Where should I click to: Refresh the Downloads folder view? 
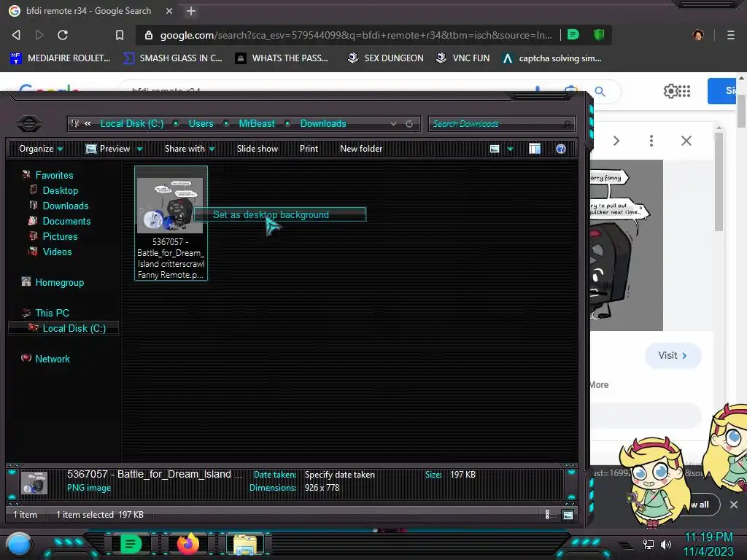click(x=409, y=124)
